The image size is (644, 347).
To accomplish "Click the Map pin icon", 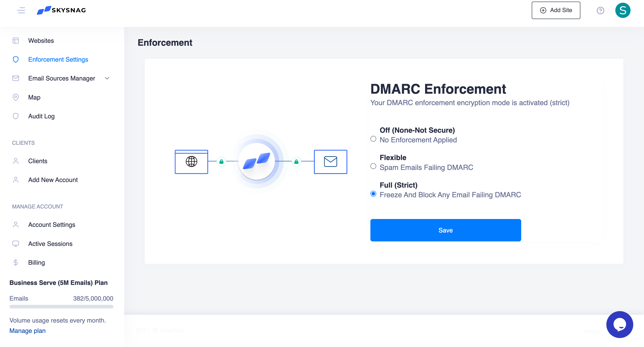I will pyautogui.click(x=15, y=97).
